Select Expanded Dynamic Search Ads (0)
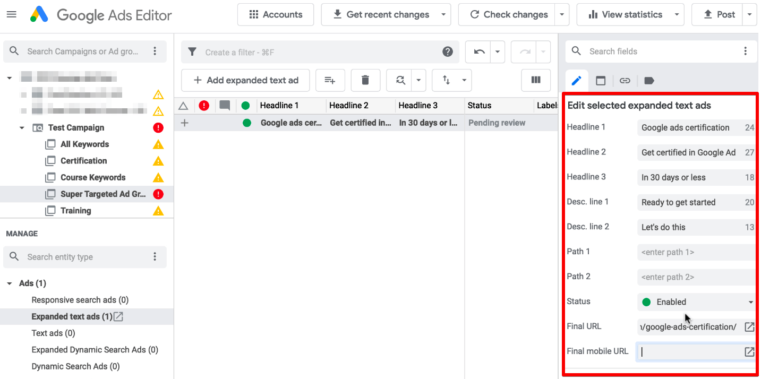 click(95, 349)
